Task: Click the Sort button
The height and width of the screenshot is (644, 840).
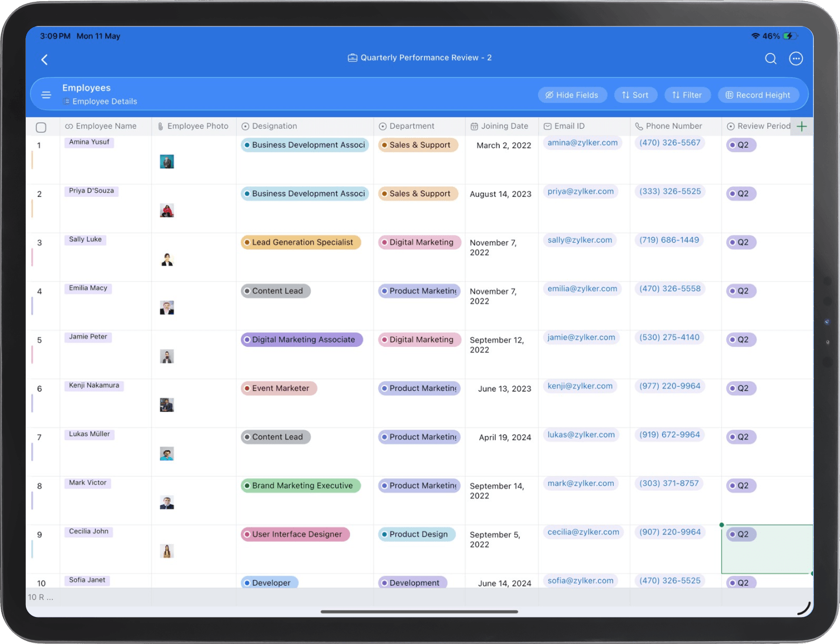Action: point(636,95)
